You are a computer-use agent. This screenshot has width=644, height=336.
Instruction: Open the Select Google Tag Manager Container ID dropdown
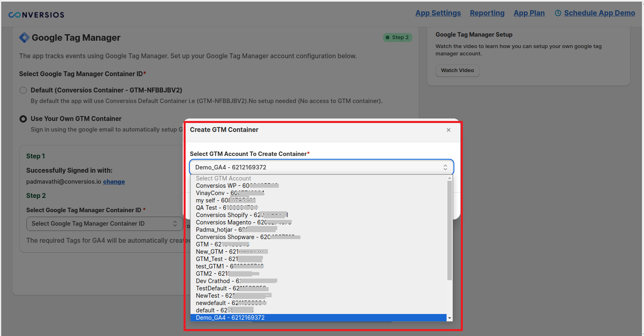coord(105,224)
